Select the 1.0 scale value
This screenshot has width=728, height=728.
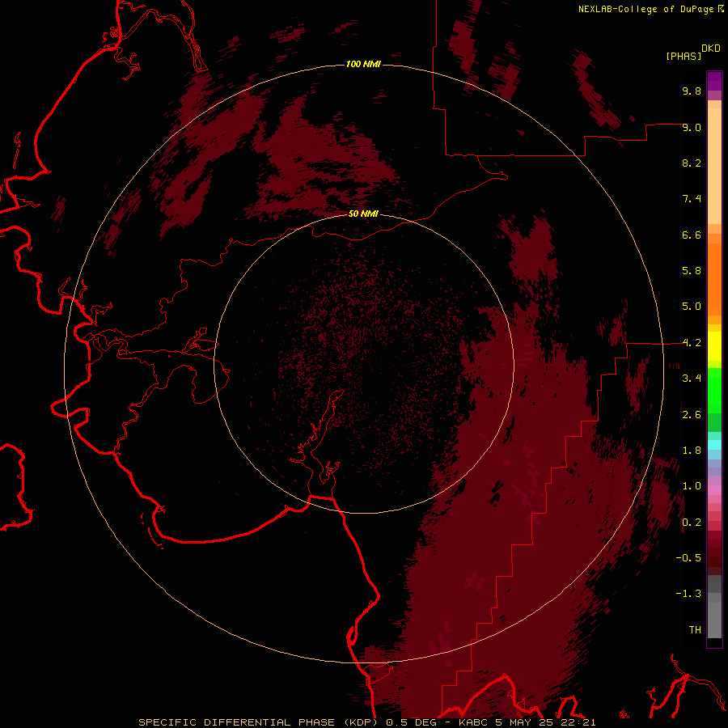(692, 486)
